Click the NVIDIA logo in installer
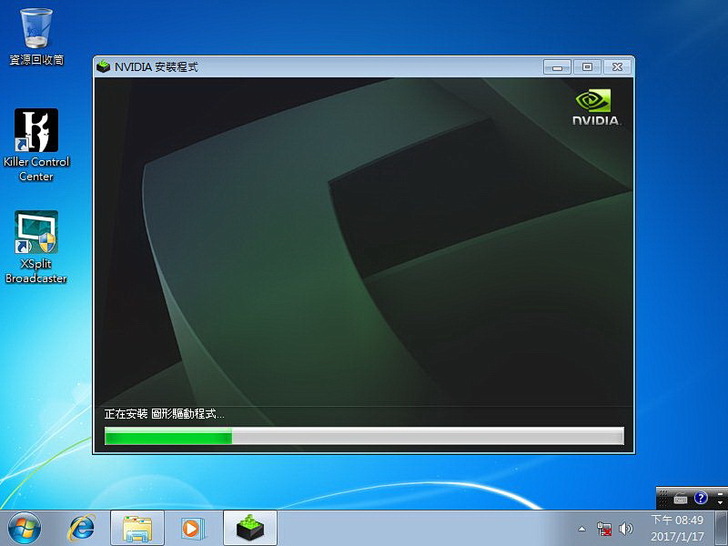728x546 pixels. 596,107
